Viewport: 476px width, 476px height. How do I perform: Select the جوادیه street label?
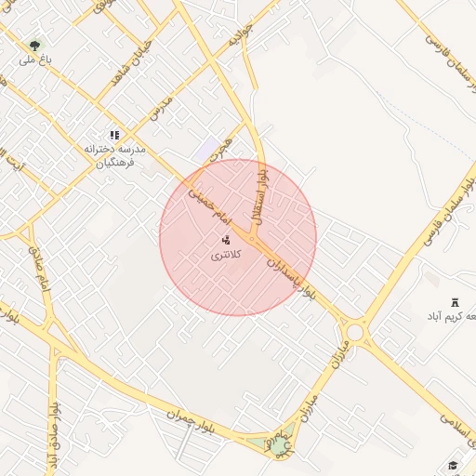[241, 35]
